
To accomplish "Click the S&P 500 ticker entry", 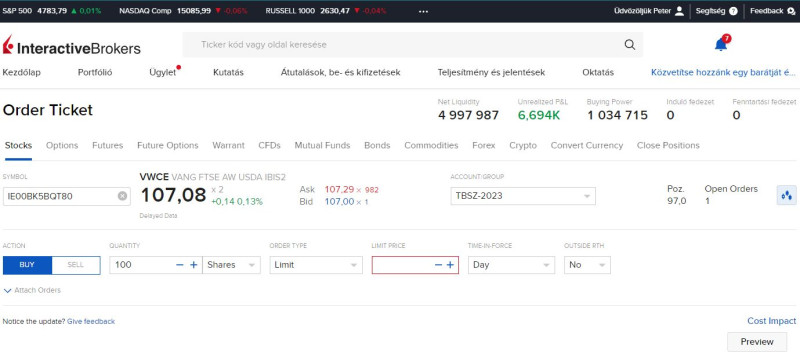I will point(52,11).
